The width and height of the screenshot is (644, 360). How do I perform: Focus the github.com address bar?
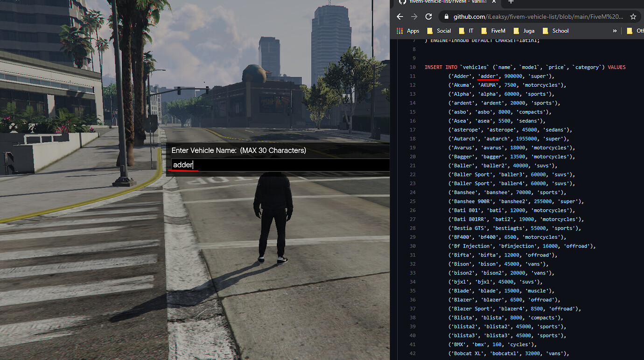pos(532,16)
